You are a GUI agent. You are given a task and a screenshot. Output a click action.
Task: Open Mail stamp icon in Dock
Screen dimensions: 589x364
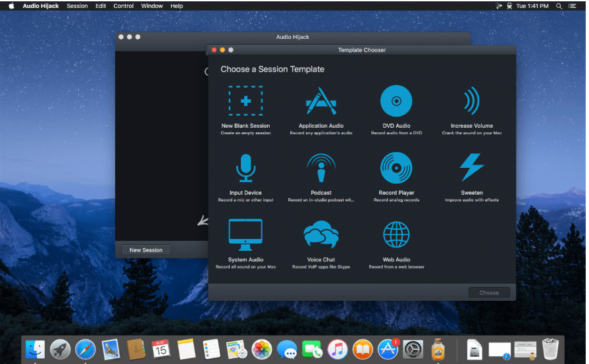pos(111,350)
